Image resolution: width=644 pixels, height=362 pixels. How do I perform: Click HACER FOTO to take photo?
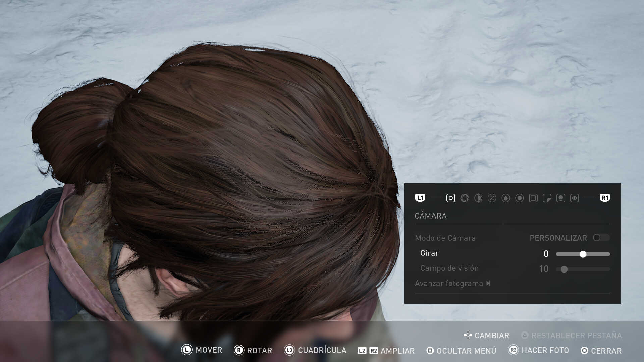coord(539,350)
